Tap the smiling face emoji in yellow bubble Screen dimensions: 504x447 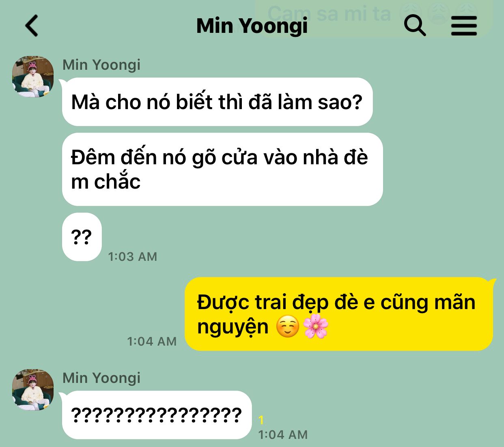point(288,327)
